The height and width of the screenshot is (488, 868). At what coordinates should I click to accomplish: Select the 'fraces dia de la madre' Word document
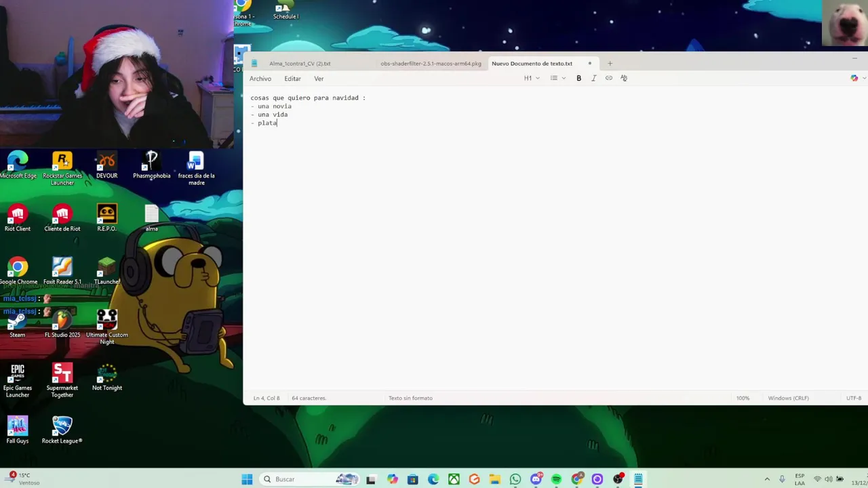click(x=196, y=168)
